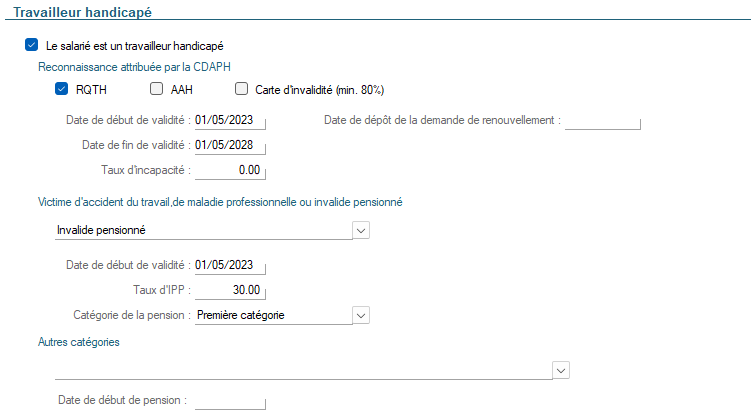Image resolution: width=752 pixels, height=416 pixels.
Task: Select the 'Taux d'incapacité' field
Action: [x=230, y=170]
